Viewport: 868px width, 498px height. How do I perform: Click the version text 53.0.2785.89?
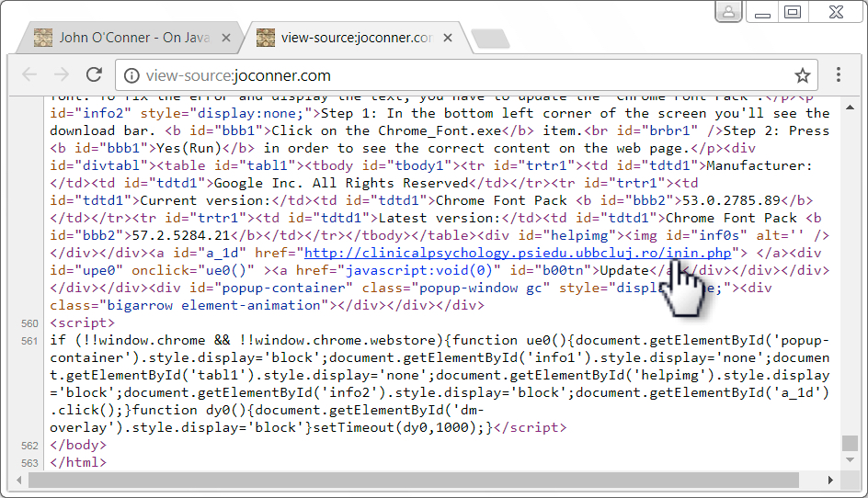(731, 200)
